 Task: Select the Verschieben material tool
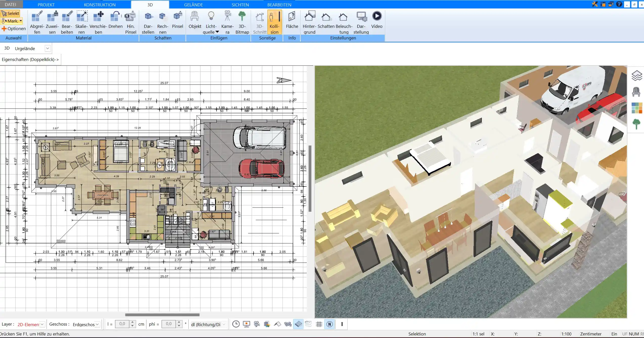tap(98, 22)
